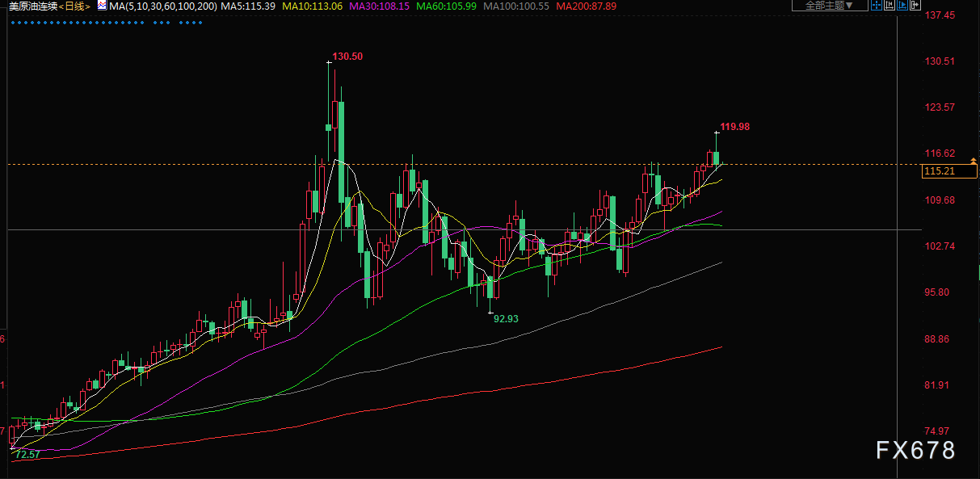
Task: Click the 102.74 price axis value
Action: click(939, 246)
